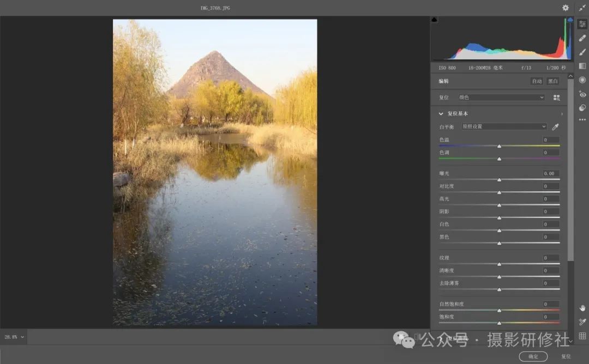Open Camera Raw preferences gear
The width and height of the screenshot is (589, 364).
[x=566, y=8]
